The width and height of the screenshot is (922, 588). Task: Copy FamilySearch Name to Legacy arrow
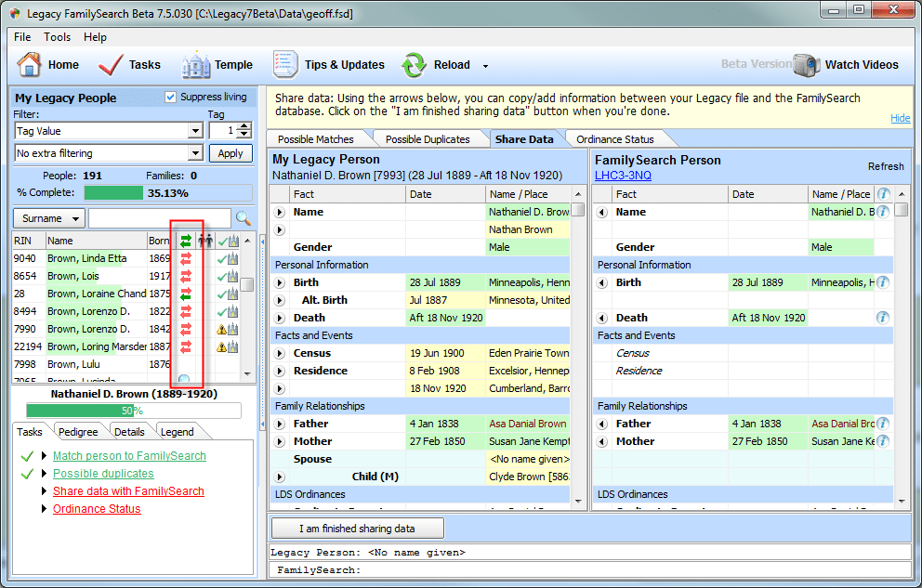(602, 212)
